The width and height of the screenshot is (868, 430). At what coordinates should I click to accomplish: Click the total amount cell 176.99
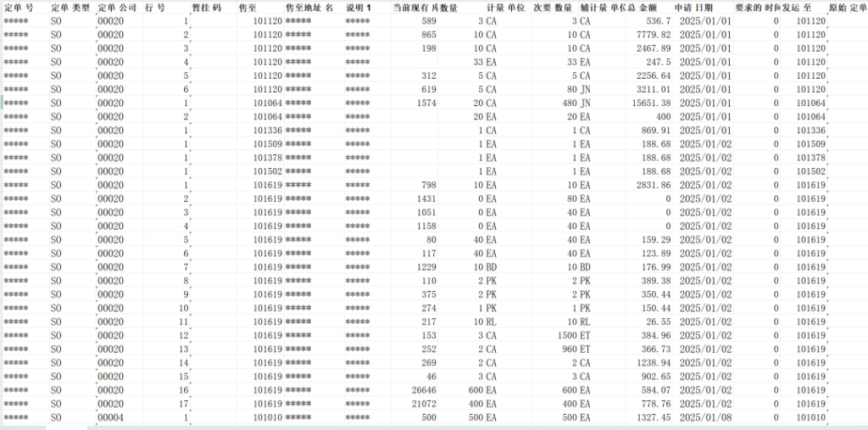[x=657, y=267]
